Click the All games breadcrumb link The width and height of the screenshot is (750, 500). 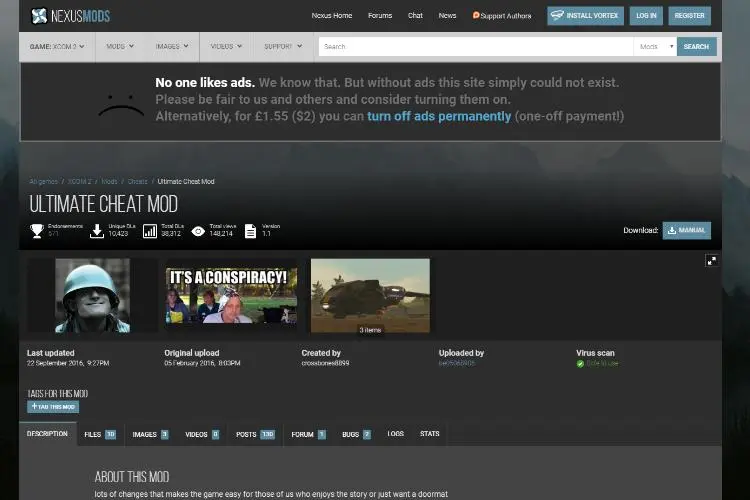coord(43,182)
